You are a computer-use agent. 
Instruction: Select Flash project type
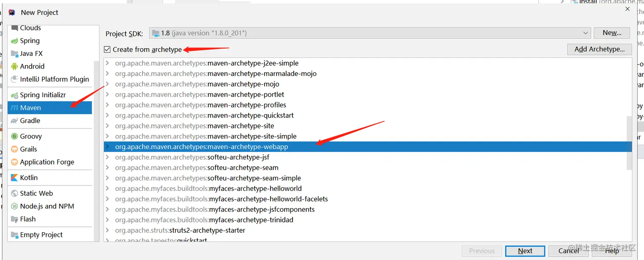click(x=50, y=219)
